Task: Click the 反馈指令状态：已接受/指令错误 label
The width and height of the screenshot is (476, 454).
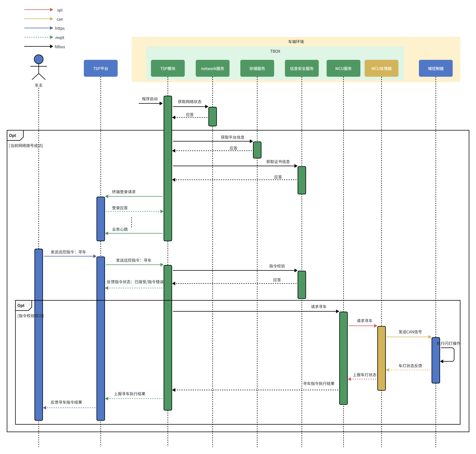Action: [135, 282]
